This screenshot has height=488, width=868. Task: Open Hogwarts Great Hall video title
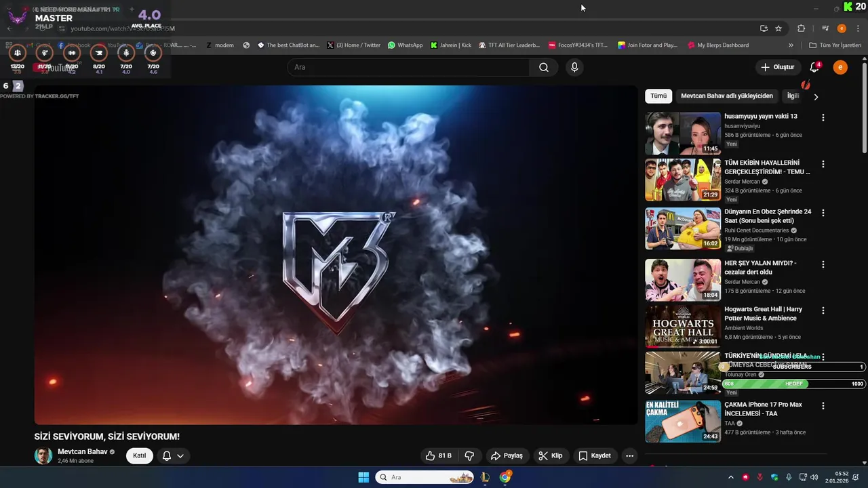pyautogui.click(x=763, y=314)
